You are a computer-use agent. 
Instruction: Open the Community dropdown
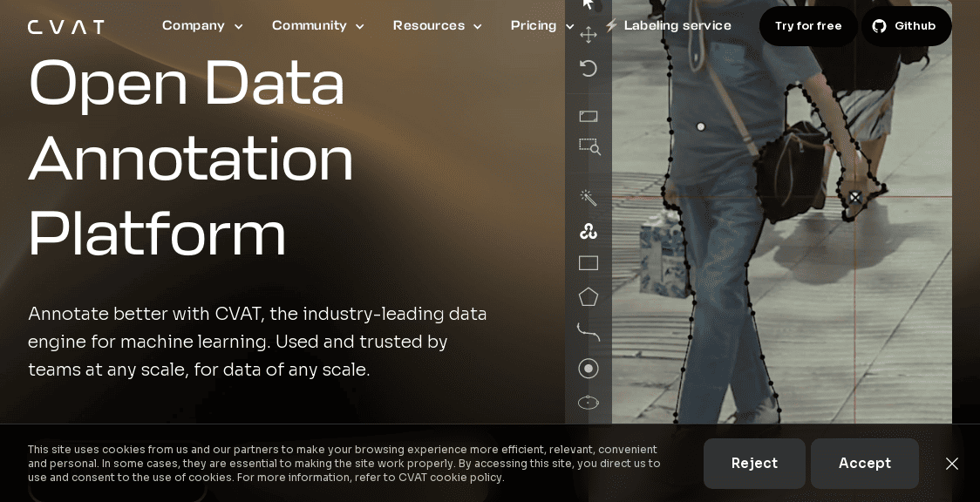click(x=318, y=26)
